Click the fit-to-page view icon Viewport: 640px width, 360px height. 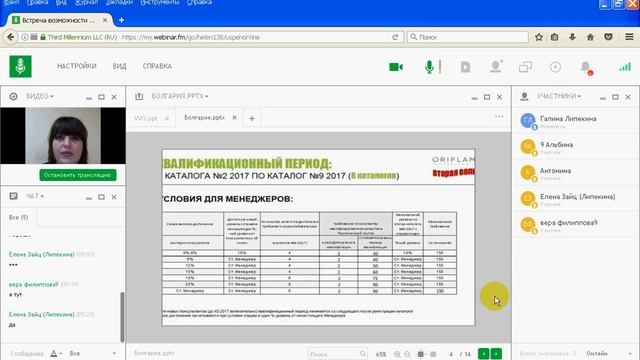point(421,354)
